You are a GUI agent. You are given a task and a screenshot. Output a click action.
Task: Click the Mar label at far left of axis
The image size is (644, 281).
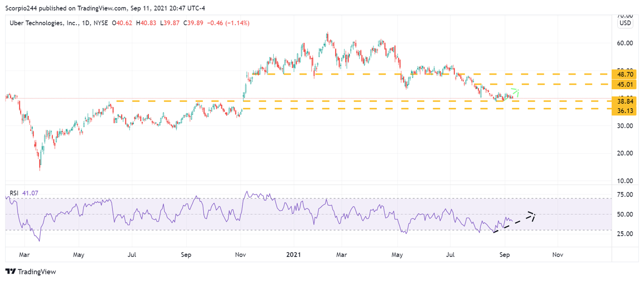[25, 255]
